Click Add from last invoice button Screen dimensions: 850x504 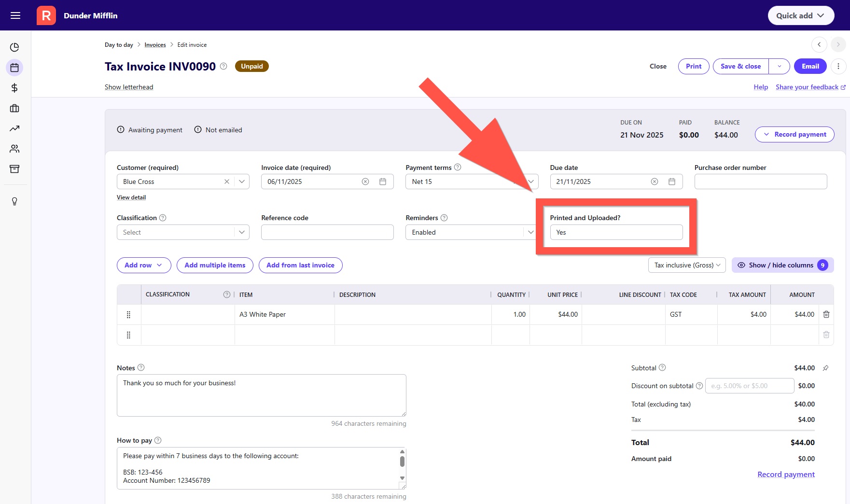(300, 265)
